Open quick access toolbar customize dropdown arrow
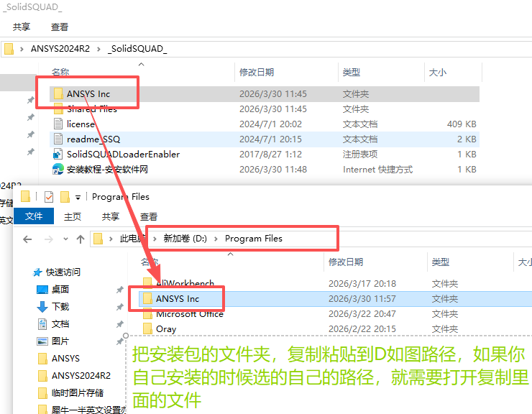The height and width of the screenshot is (414, 532). click(x=78, y=198)
